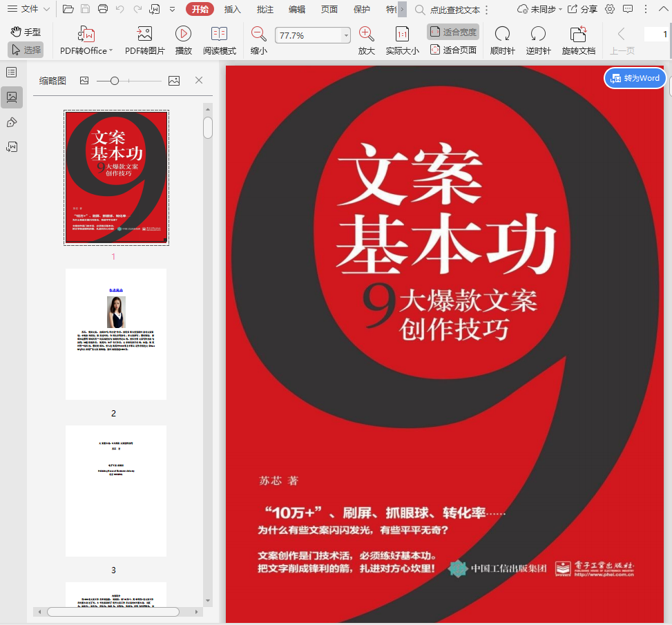Toggle 实际大小 actual size view
Screen dimensions: 672x625
coord(403,39)
